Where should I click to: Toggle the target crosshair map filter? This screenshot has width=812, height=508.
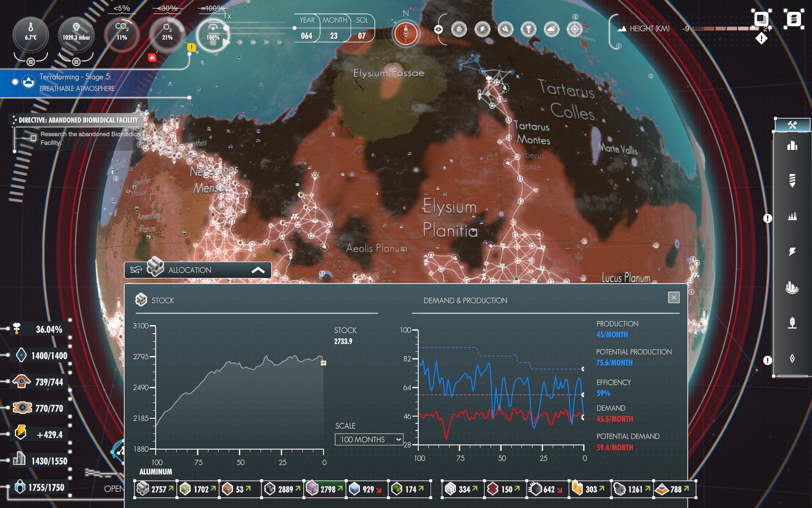pos(574,30)
